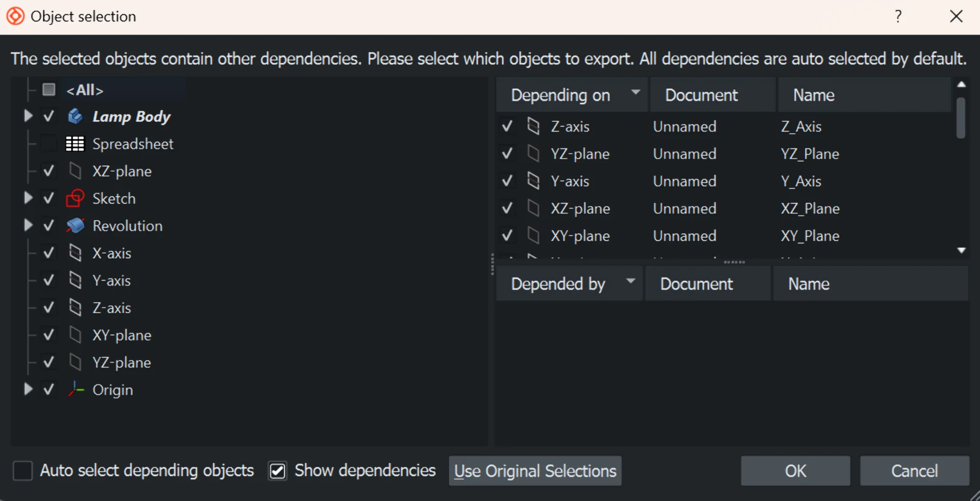Click the Depending on column header
The image size is (980, 501).
click(560, 95)
